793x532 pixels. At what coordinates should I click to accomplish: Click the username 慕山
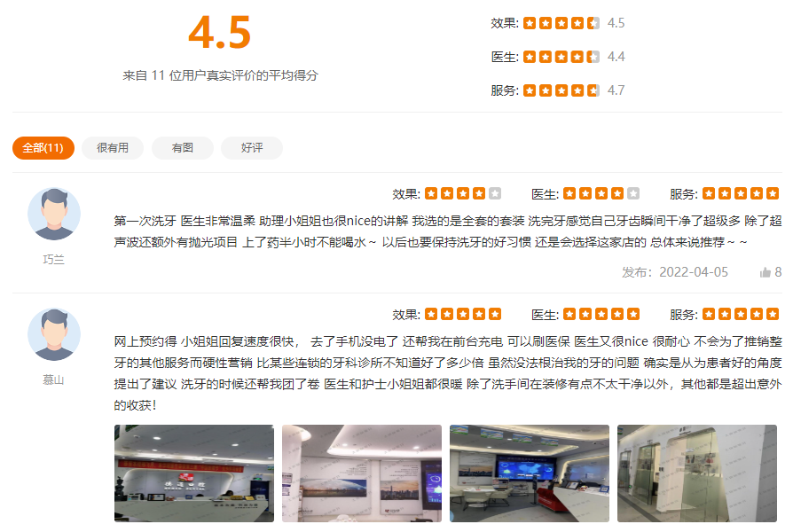point(53,379)
